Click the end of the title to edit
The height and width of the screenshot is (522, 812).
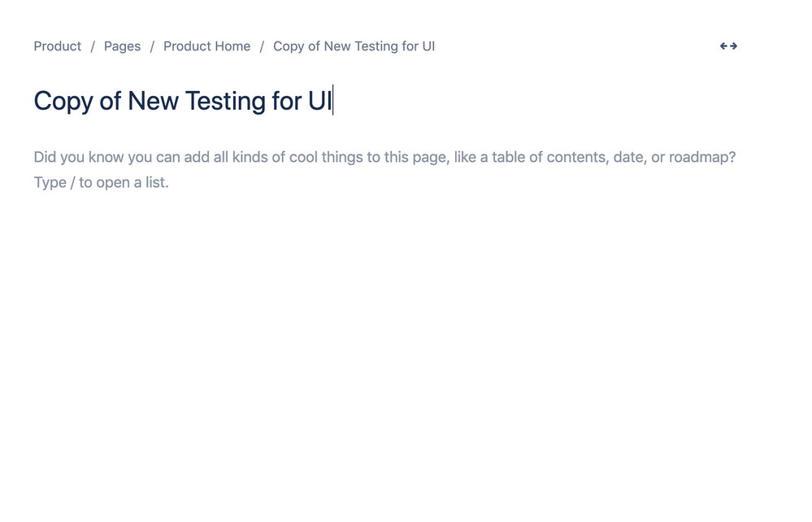(x=333, y=101)
